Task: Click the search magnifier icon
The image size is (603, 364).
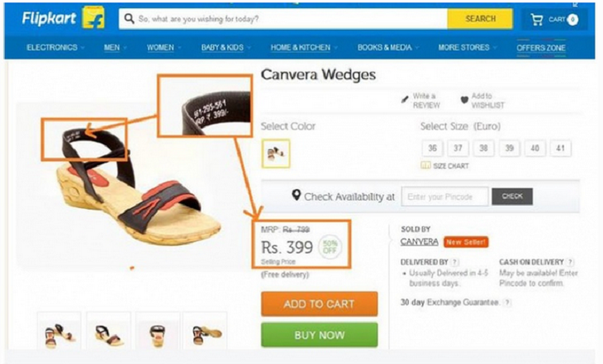Action: pyautogui.click(x=130, y=18)
